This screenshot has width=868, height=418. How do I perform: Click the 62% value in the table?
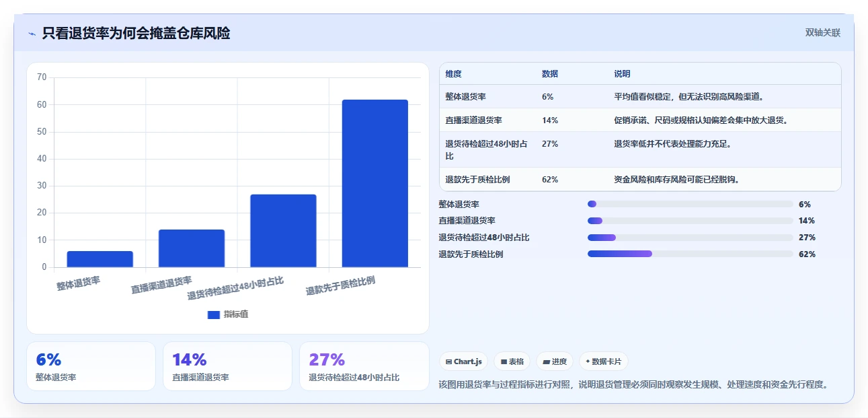(x=550, y=180)
